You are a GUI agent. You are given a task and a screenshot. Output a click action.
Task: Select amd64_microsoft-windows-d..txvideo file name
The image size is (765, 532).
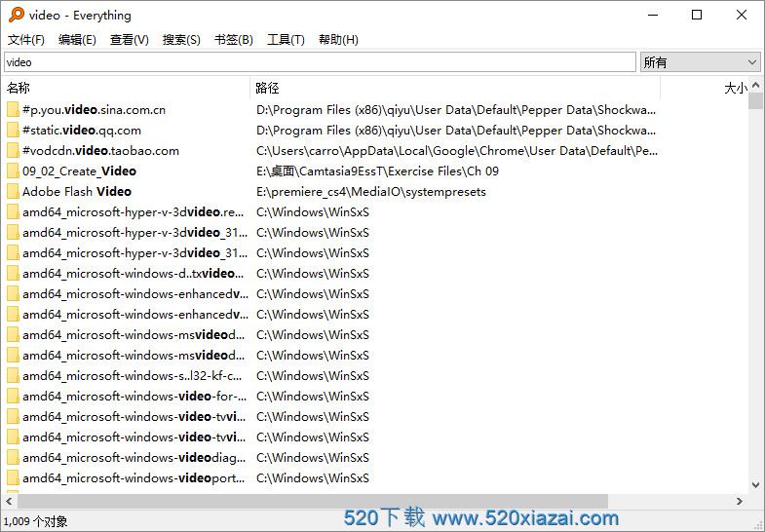click(134, 274)
